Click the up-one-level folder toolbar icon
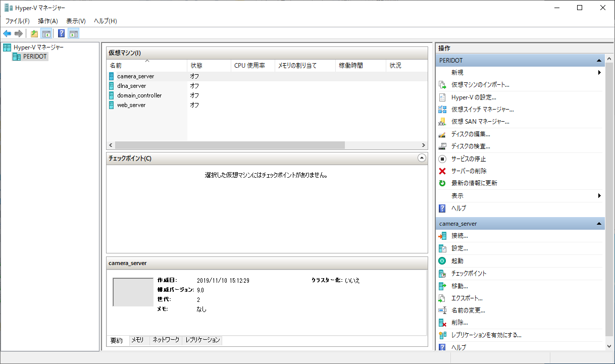Image resolution: width=615 pixels, height=364 pixels. [34, 34]
